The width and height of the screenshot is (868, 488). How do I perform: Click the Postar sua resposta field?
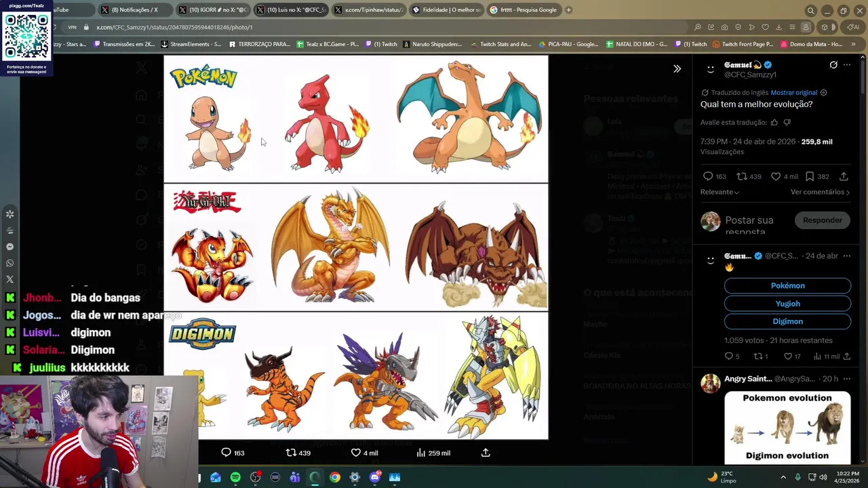click(x=755, y=225)
